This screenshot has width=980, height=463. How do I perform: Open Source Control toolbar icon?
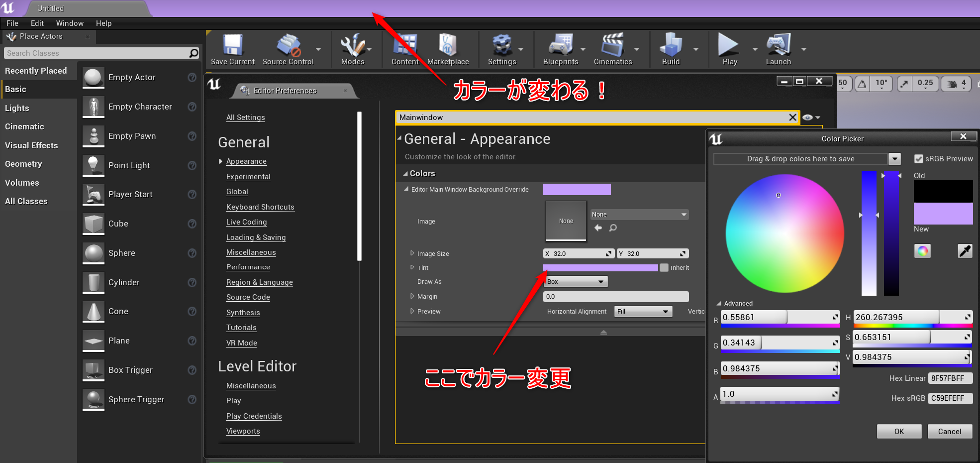click(289, 45)
